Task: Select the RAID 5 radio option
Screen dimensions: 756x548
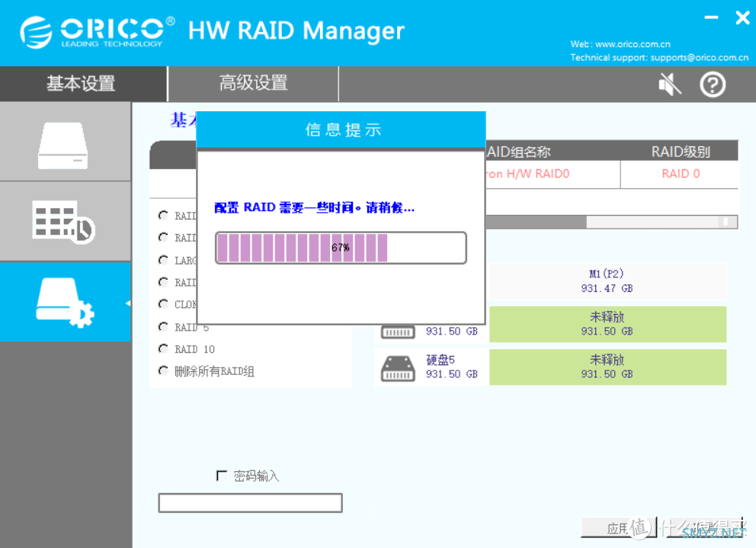Action: (x=163, y=326)
